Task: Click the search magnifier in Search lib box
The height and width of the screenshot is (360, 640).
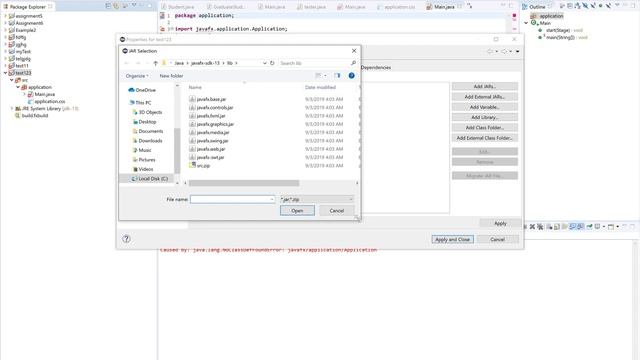Action: (x=353, y=63)
